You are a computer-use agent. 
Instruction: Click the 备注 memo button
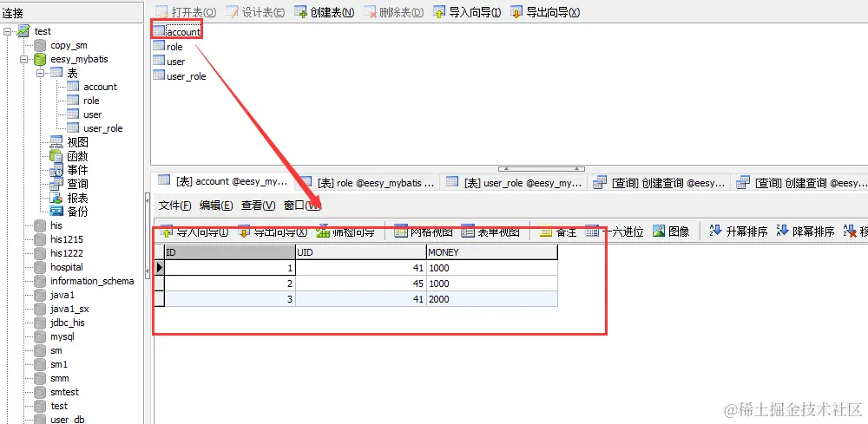[558, 232]
